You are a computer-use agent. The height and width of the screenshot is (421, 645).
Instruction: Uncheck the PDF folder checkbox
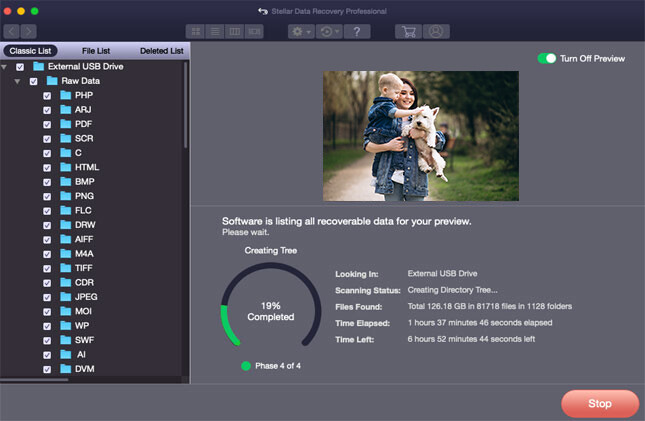pyautogui.click(x=47, y=124)
